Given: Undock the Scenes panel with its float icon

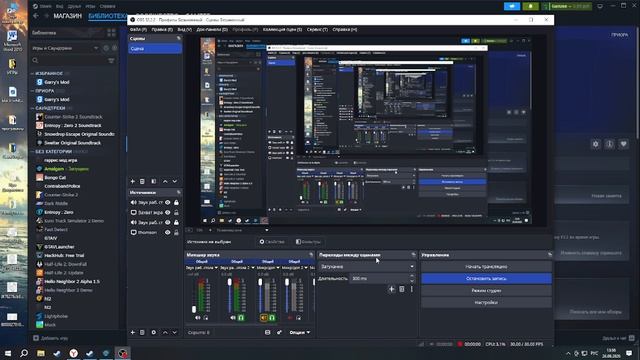Looking at the screenshot, I should coord(179,38).
